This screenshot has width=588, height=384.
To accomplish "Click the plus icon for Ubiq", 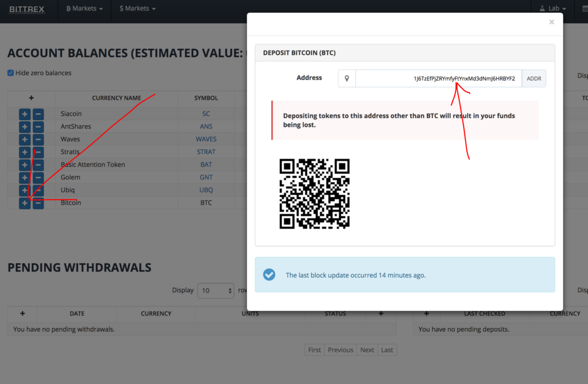I will tap(25, 190).
